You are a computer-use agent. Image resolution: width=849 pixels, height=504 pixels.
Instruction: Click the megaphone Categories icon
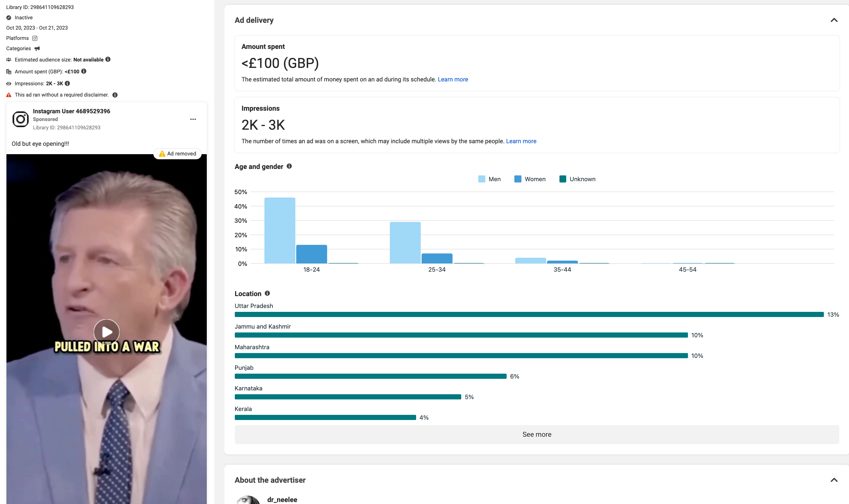(x=37, y=49)
